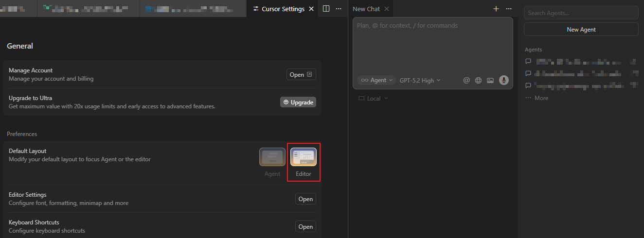
Task: Click the Default Layout title text
Action: 28,151
